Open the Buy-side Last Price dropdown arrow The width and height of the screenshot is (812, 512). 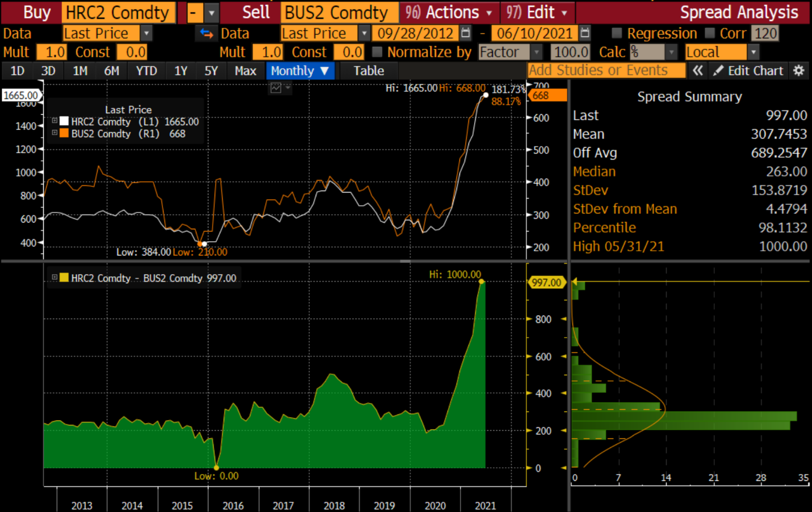pos(147,33)
